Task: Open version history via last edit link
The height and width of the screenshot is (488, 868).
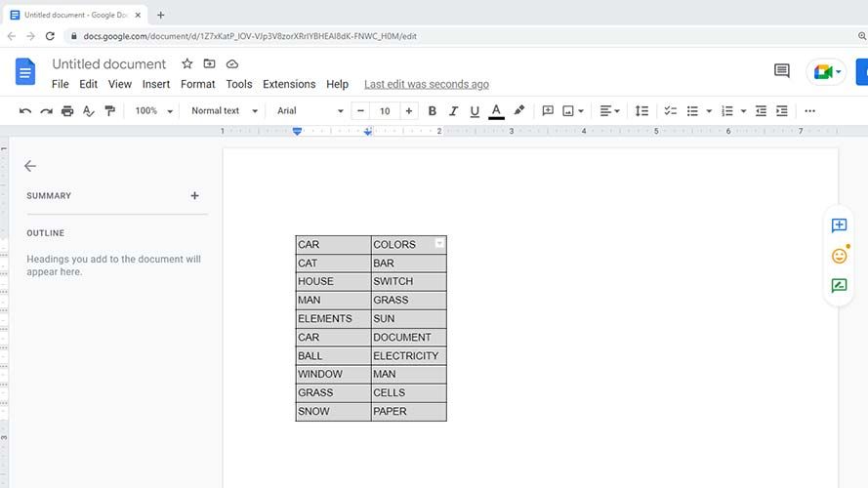Action: point(427,84)
